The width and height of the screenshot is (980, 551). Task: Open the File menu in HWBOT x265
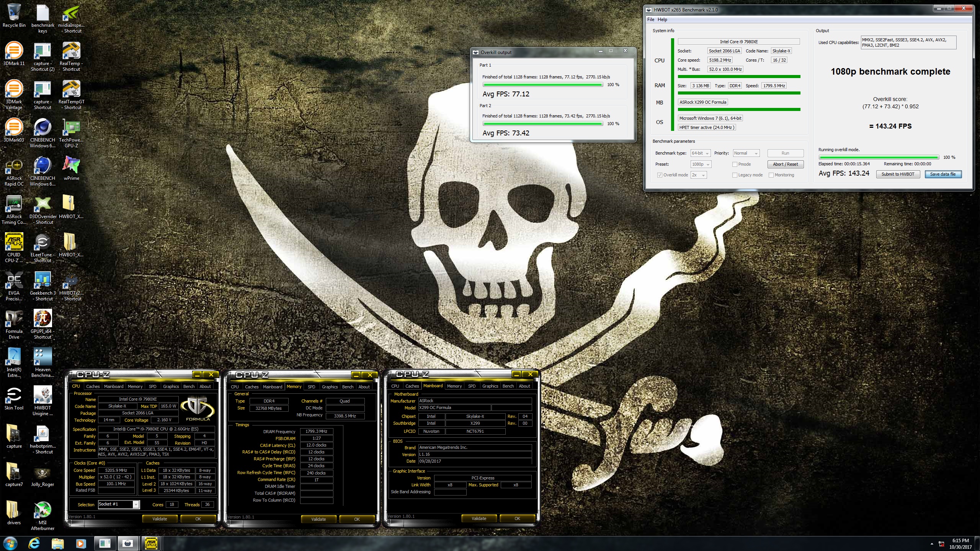tap(651, 20)
